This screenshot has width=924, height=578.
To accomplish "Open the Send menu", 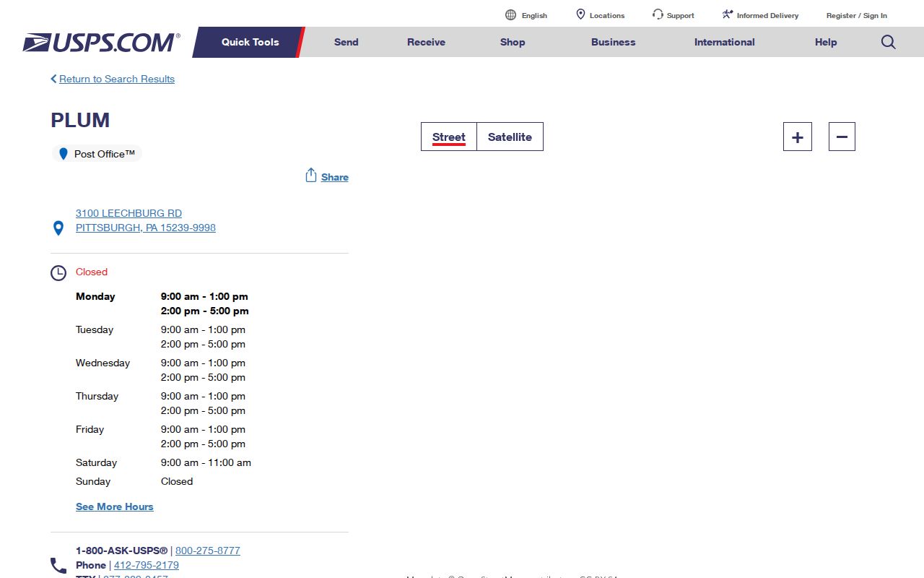I will tap(346, 42).
